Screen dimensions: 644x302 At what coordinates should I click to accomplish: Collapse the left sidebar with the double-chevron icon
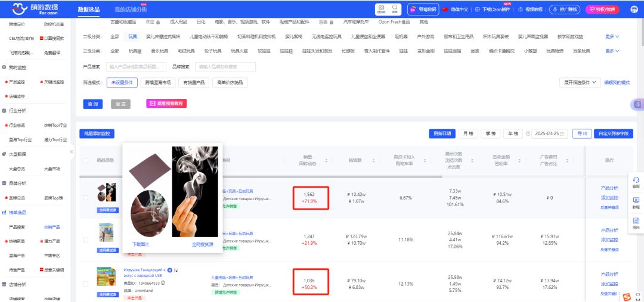pyautogui.click(x=72, y=151)
